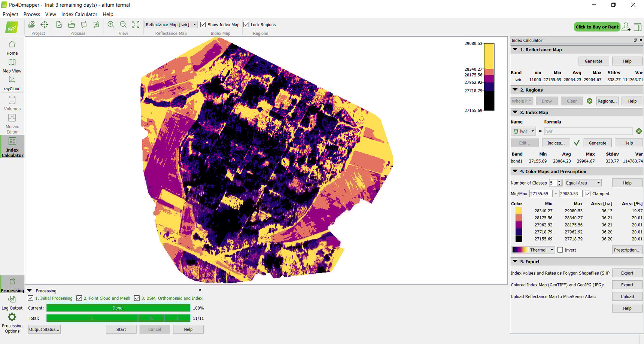Disable Show Index Map
Screen dimensions: 644x344
203,24
